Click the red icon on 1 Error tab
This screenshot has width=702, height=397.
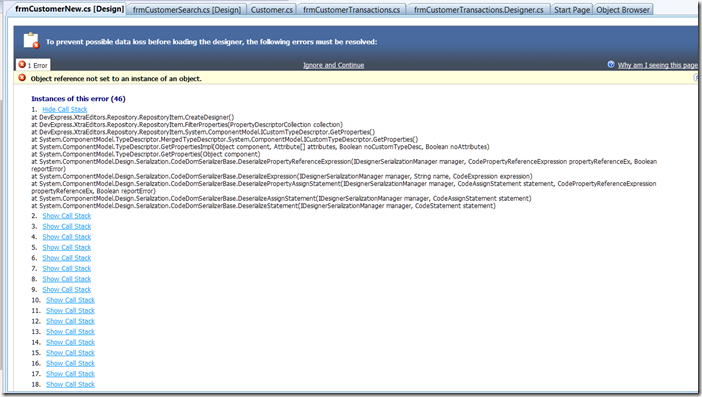pos(22,65)
